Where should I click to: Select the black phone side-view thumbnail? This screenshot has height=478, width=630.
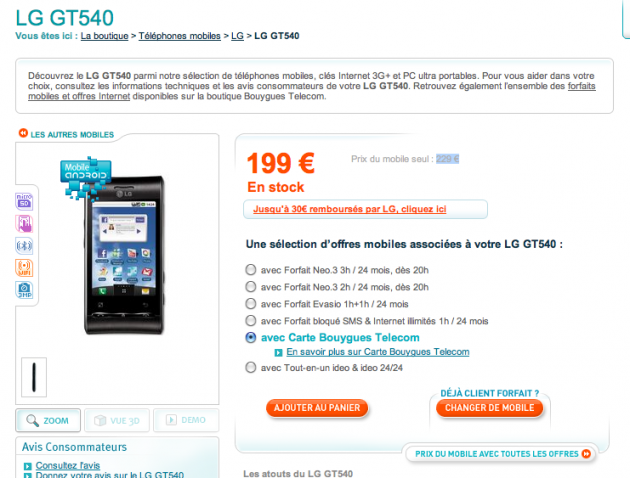[x=34, y=377]
